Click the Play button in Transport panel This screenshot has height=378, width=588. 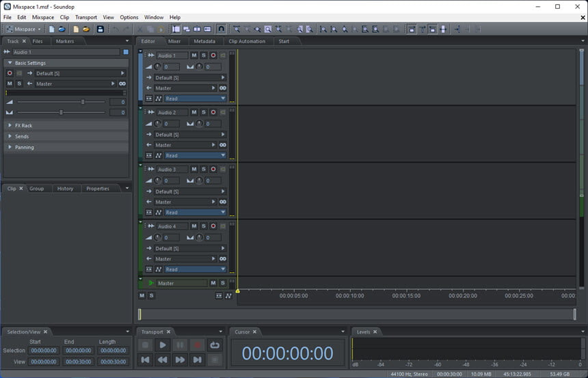click(163, 345)
